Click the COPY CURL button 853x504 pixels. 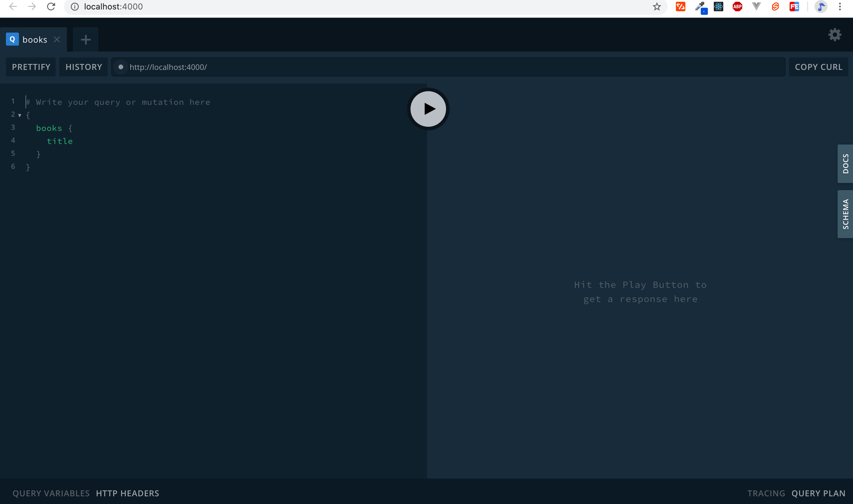pos(818,67)
